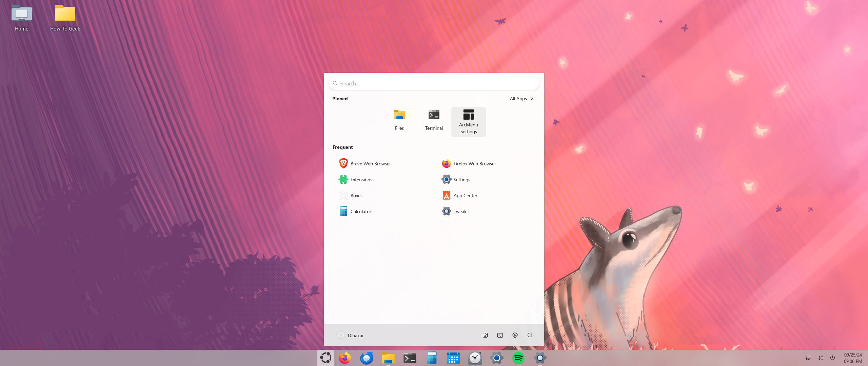The image size is (868, 366).
Task: Open ArcMenu Settings
Action: coord(468,121)
